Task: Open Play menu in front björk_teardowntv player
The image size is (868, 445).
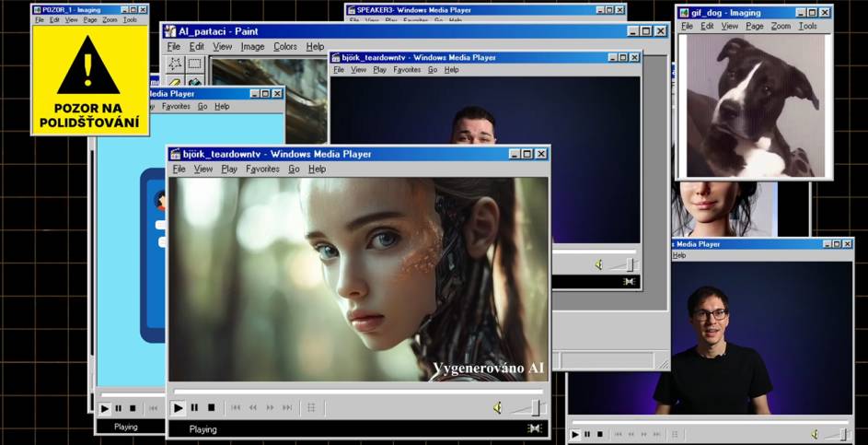Action: [229, 169]
